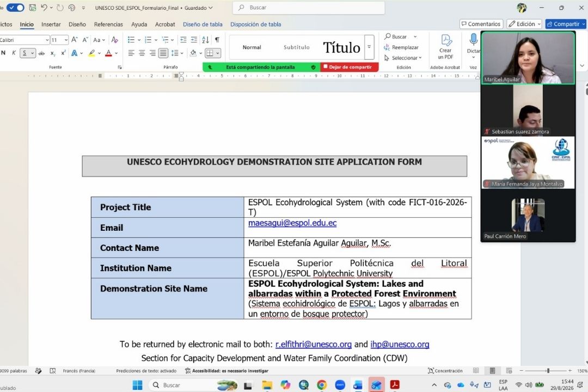Image resolution: width=588 pixels, height=392 pixels.
Task: Expand the styles gallery
Action: (x=369, y=47)
